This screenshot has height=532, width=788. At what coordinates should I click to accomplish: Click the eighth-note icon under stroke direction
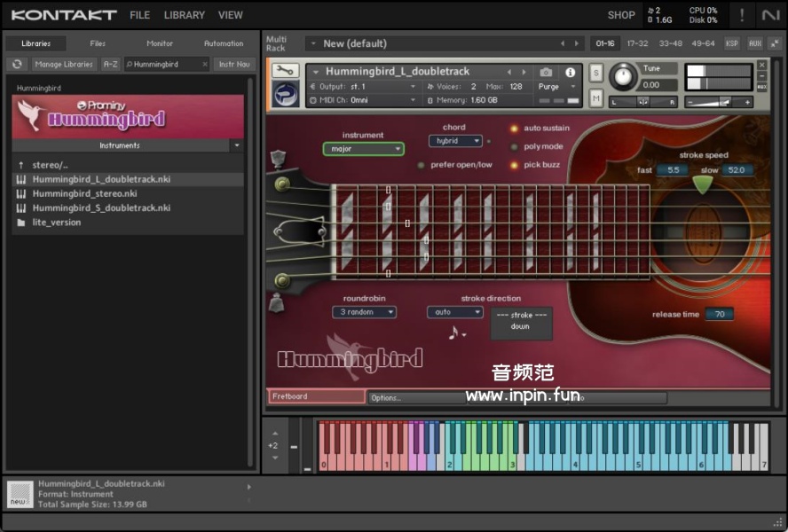(x=454, y=332)
